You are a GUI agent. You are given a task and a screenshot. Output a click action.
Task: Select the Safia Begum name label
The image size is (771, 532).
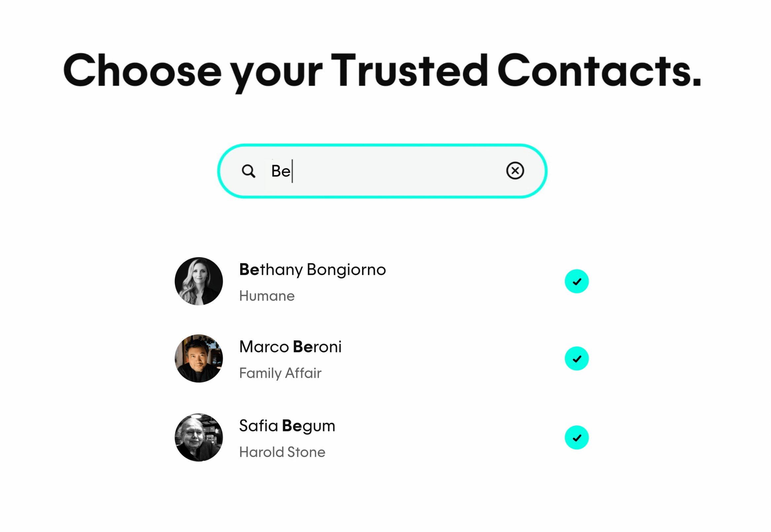pyautogui.click(x=287, y=426)
